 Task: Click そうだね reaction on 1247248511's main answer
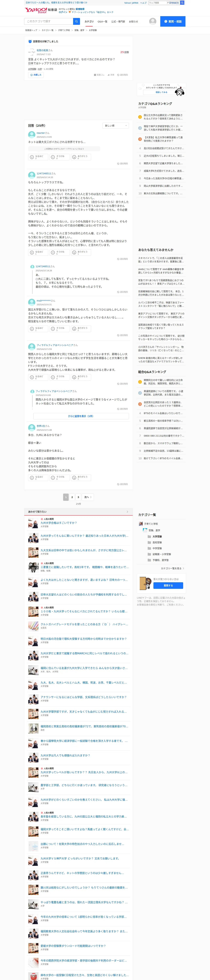click(x=60, y=253)
